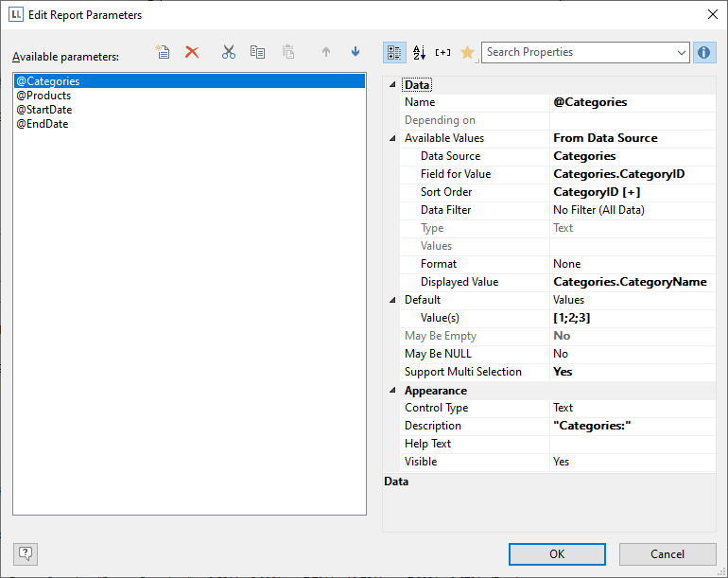Click the Categories.CategoryName displayed value

pyautogui.click(x=633, y=282)
